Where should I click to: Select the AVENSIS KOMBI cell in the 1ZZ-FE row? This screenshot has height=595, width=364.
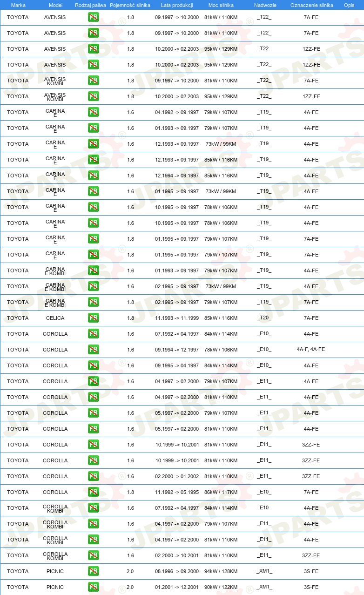[55, 96]
